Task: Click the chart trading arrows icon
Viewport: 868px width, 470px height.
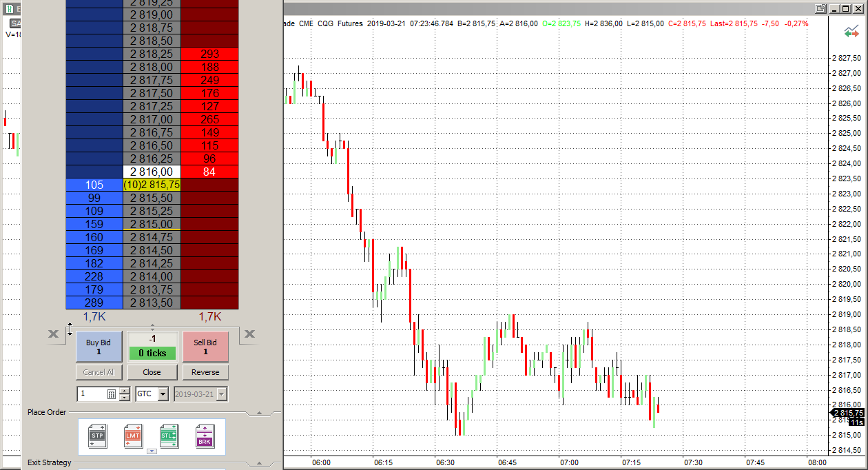Action: click(x=852, y=32)
